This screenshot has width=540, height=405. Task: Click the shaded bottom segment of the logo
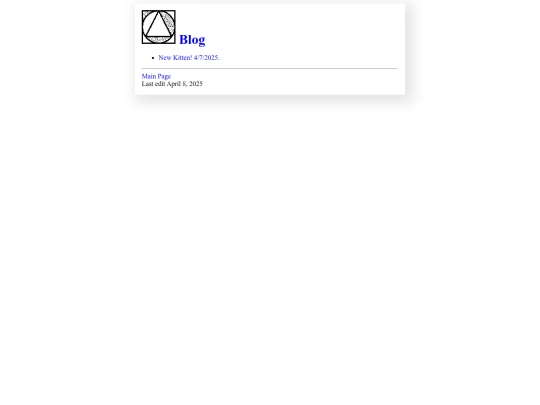[158, 40]
